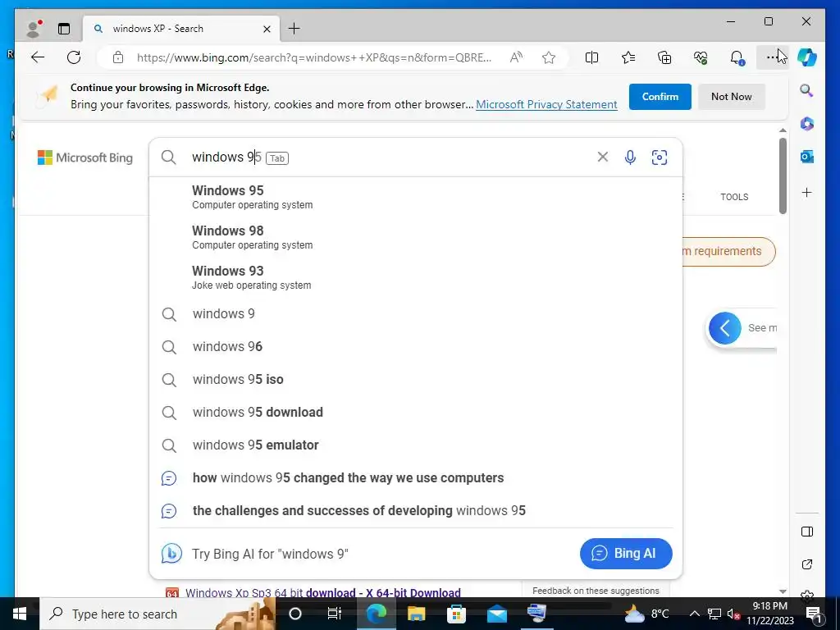840x630 pixels.
Task: Open File Explorer from the taskbar
Action: (416, 614)
